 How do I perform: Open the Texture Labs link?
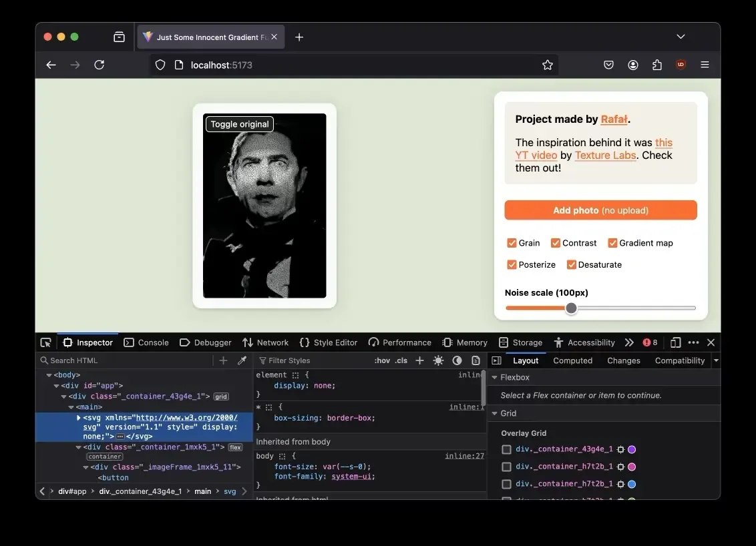click(605, 155)
